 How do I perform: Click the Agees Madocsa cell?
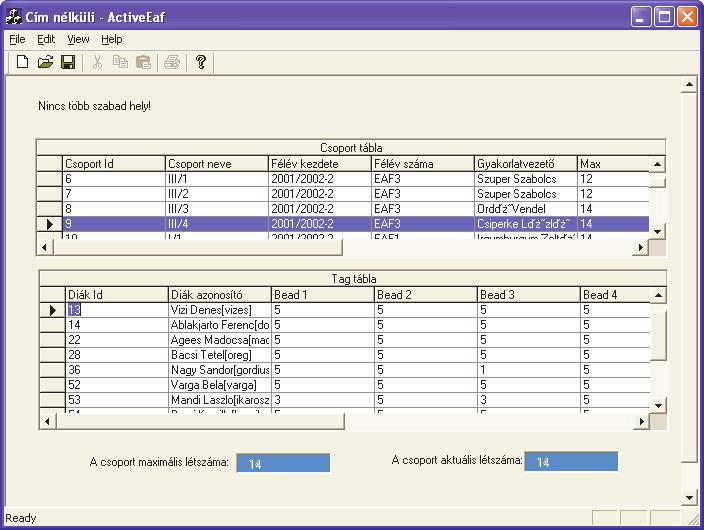click(220, 340)
